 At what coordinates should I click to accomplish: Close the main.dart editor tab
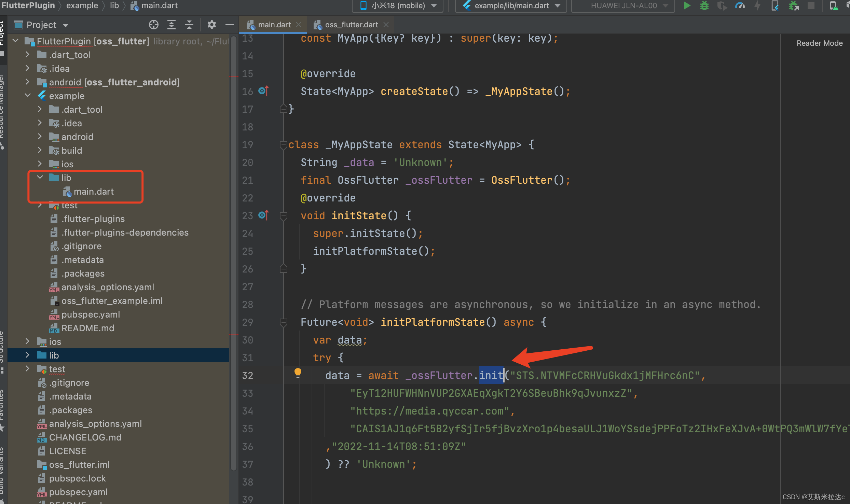[299, 25]
